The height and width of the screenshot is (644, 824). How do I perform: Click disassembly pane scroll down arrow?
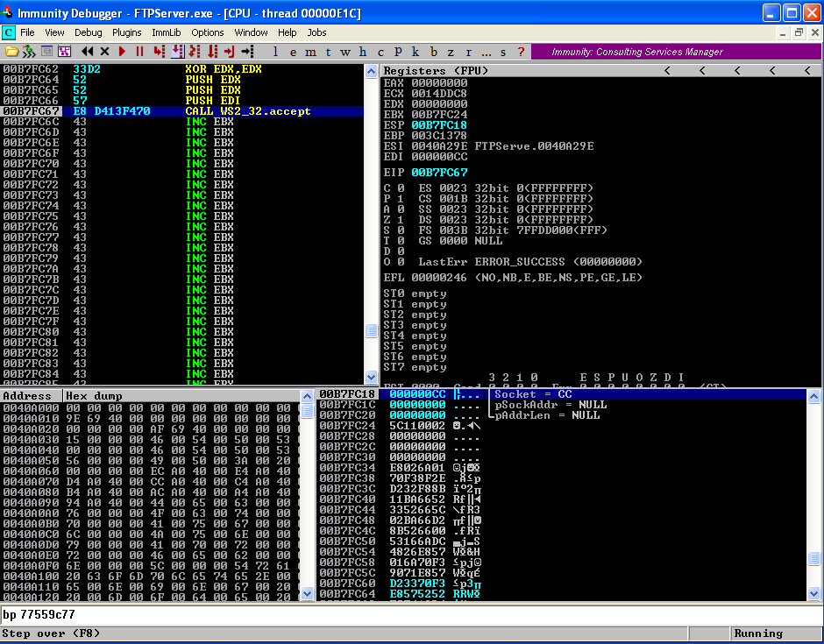[371, 377]
